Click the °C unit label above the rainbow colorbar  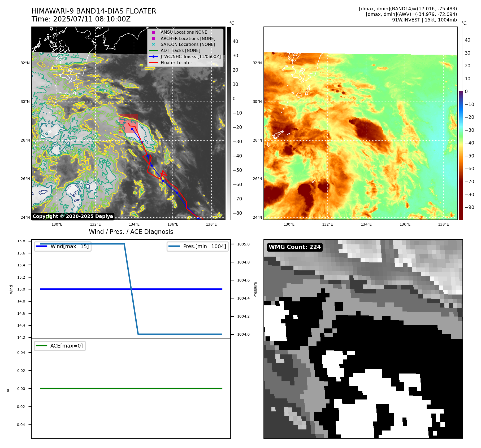point(464,23)
